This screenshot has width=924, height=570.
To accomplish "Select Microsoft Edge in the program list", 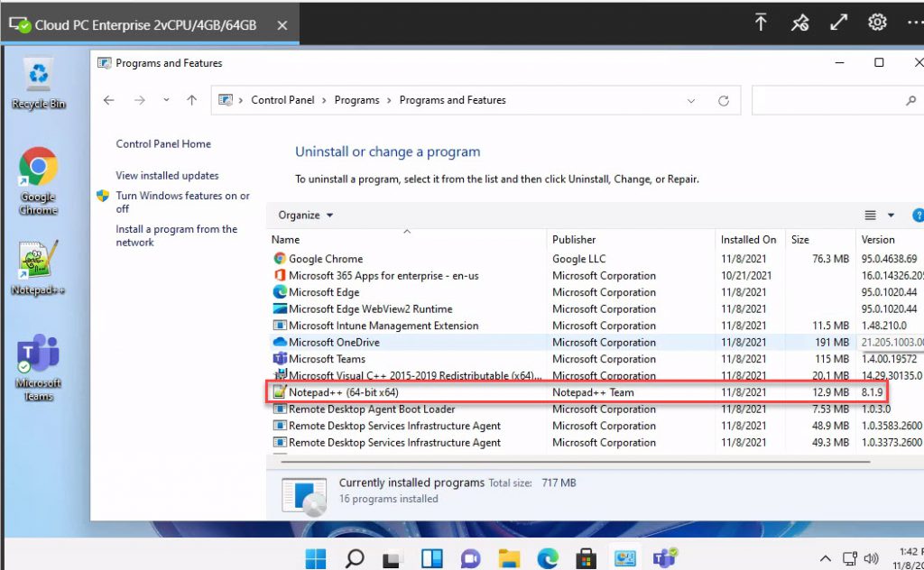I will pyautogui.click(x=596, y=292).
